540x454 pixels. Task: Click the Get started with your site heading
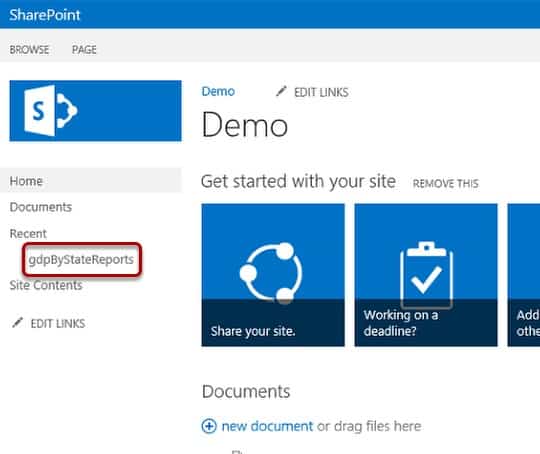[x=298, y=182]
